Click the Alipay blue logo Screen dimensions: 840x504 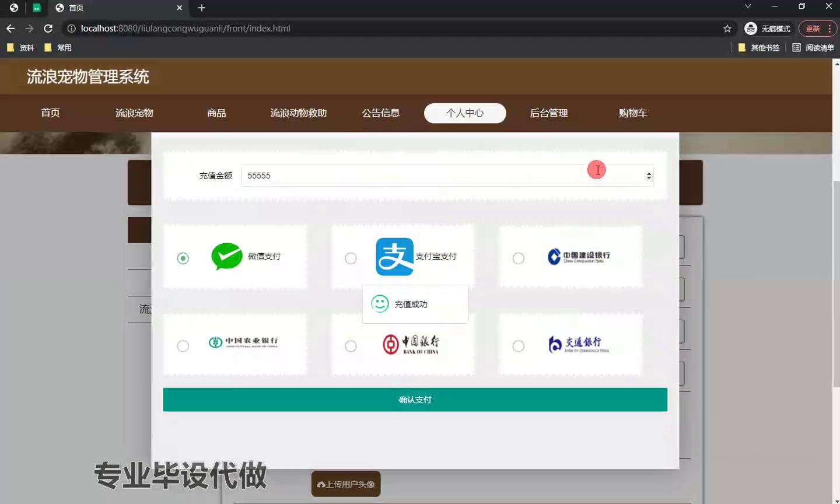pos(394,257)
